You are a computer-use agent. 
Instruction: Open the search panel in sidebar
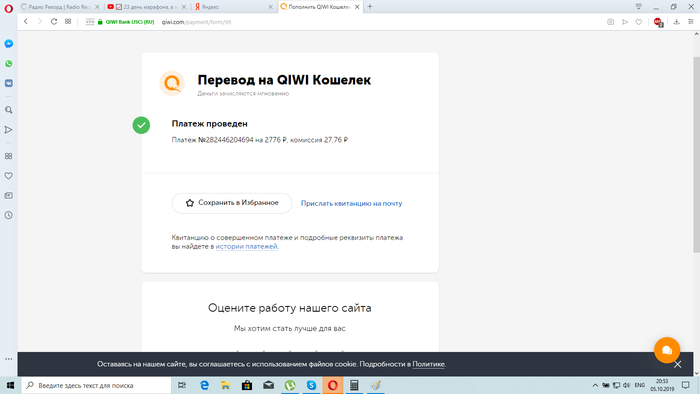click(8, 110)
